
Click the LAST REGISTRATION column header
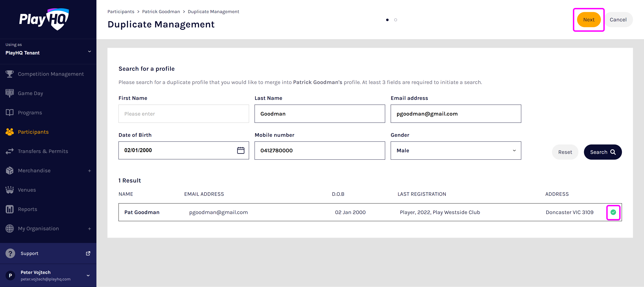(422, 194)
